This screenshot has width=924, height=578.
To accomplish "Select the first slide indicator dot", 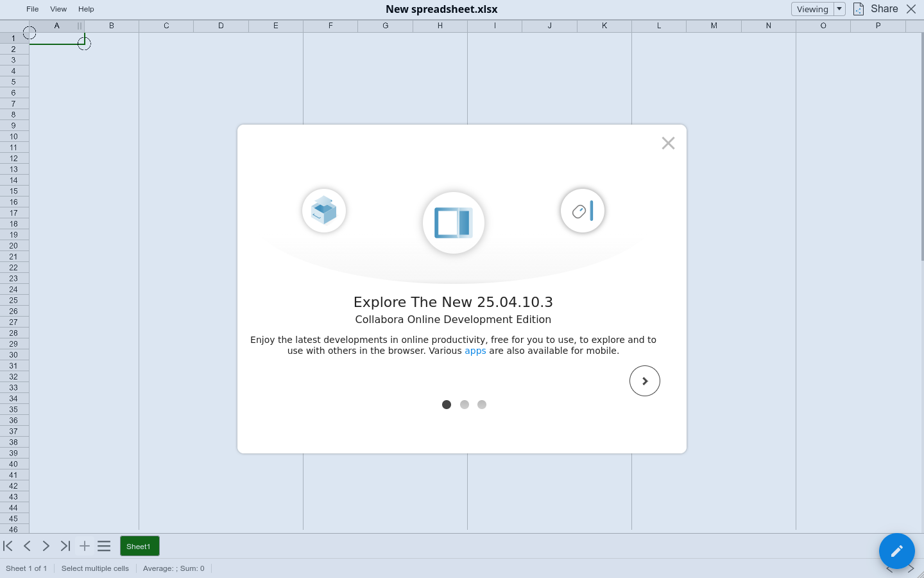I will click(447, 405).
